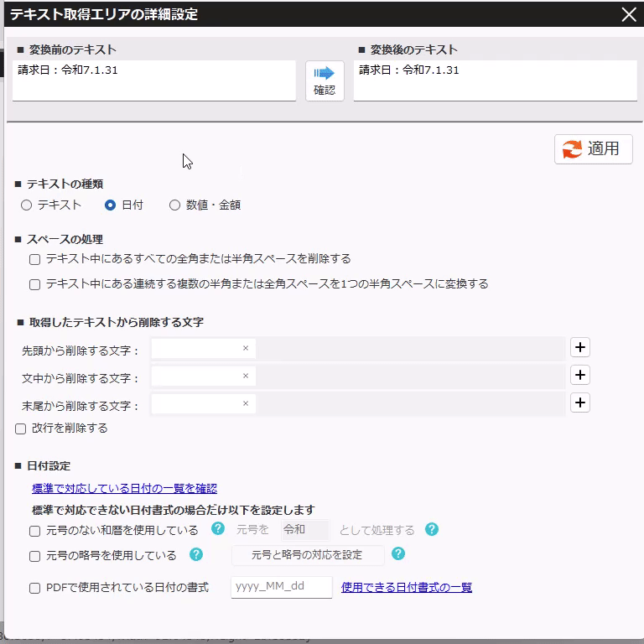Clear the 末尾から削除する文字 field with x
Screen dimensions: 644x644
[246, 403]
